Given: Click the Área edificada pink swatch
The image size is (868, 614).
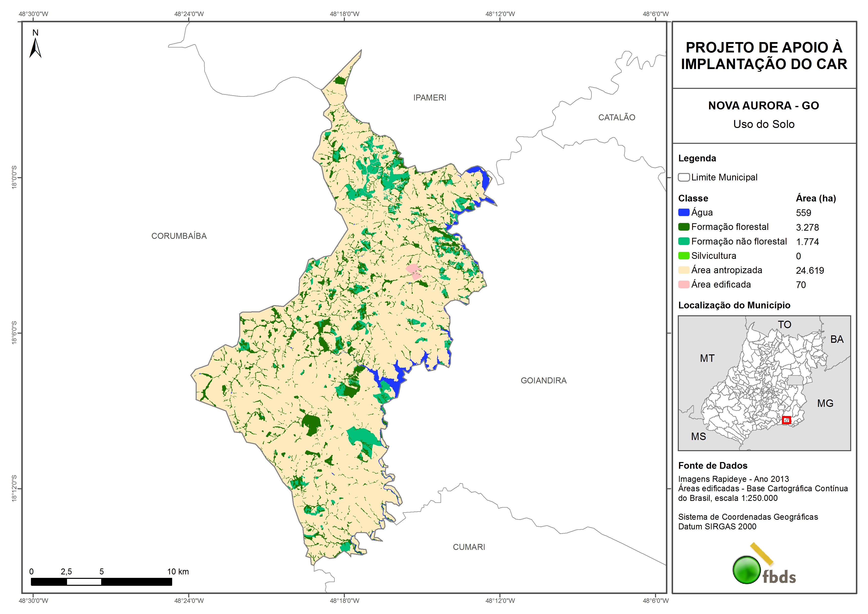Looking at the screenshot, I should pyautogui.click(x=683, y=285).
